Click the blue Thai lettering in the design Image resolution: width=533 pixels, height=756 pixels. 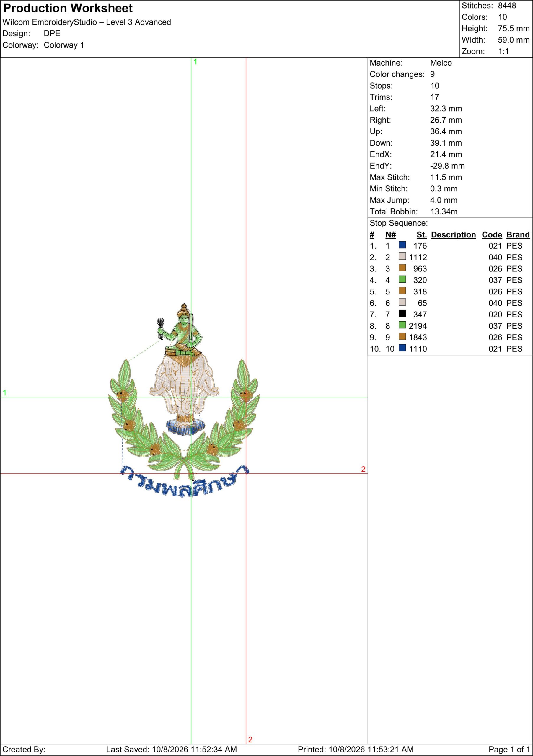tap(184, 481)
